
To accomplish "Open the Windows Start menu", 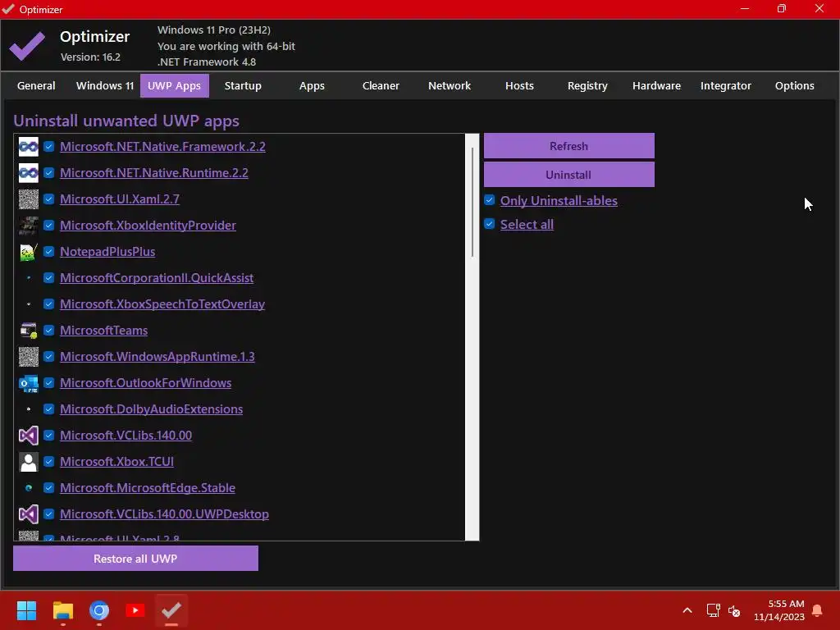I will click(x=26, y=610).
